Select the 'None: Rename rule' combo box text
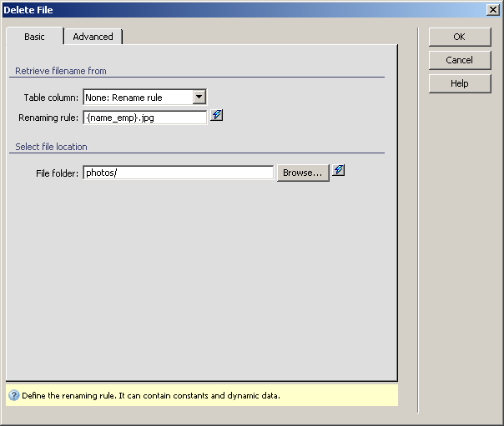The image size is (504, 426). (138, 98)
